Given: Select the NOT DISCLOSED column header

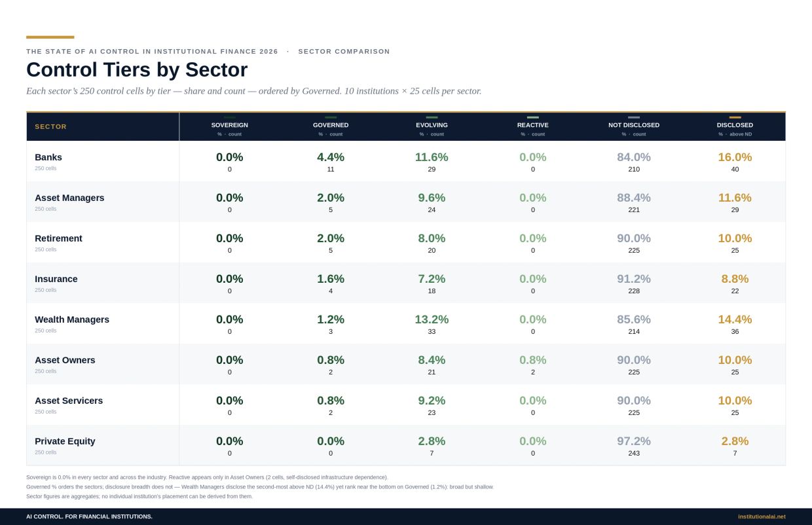Looking at the screenshot, I should click(x=634, y=125).
